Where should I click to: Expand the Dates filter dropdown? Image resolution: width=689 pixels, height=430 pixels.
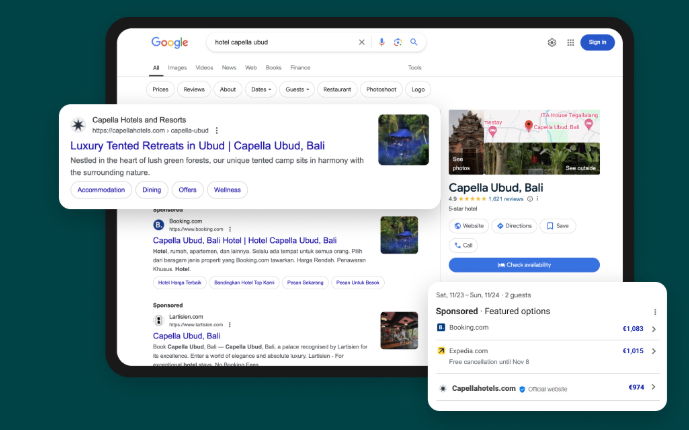coord(260,89)
